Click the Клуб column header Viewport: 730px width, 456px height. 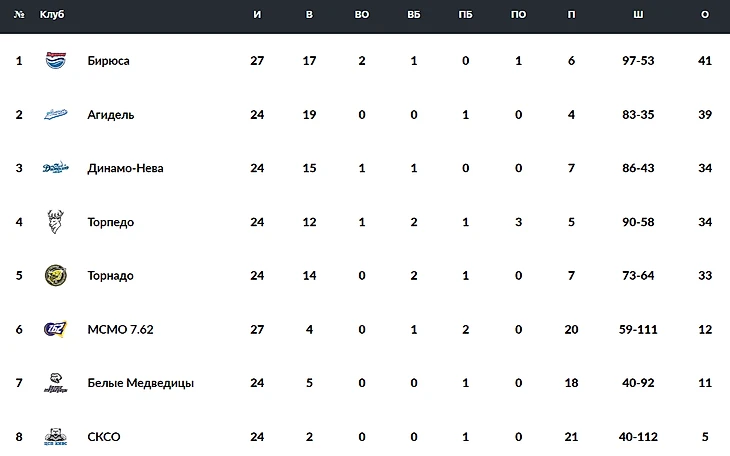click(51, 15)
